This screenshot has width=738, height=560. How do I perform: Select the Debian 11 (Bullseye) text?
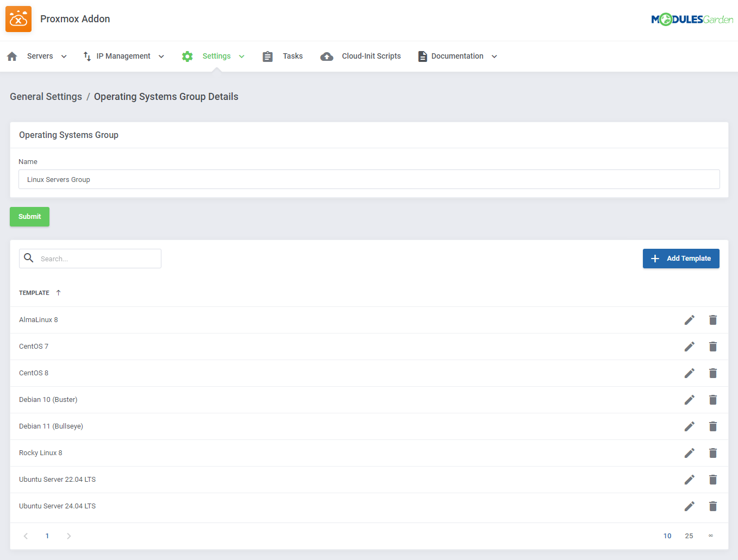click(51, 426)
